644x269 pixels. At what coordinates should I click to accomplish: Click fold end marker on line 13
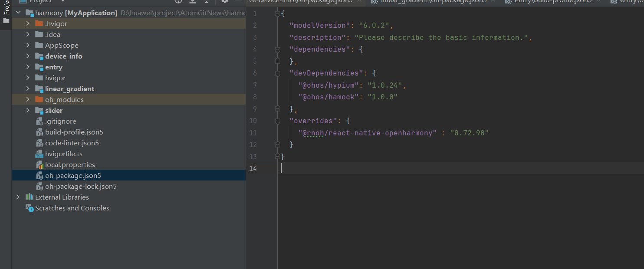tap(278, 156)
